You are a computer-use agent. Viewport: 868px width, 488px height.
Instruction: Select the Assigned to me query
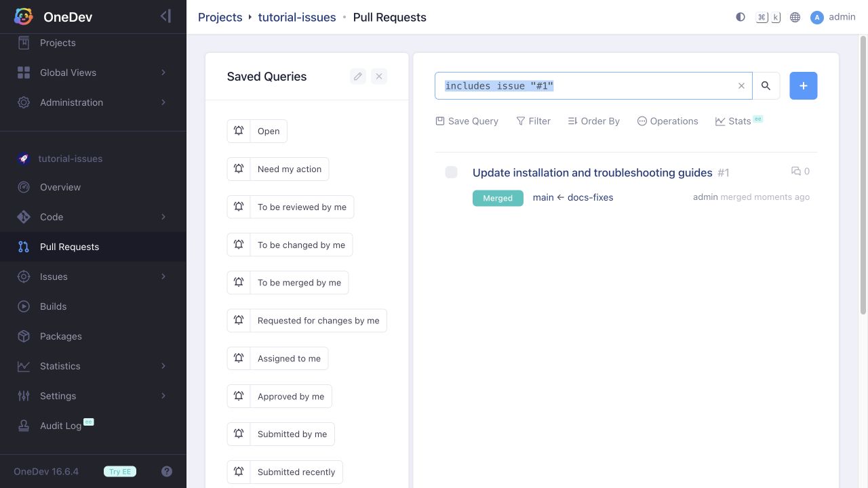pyautogui.click(x=289, y=359)
